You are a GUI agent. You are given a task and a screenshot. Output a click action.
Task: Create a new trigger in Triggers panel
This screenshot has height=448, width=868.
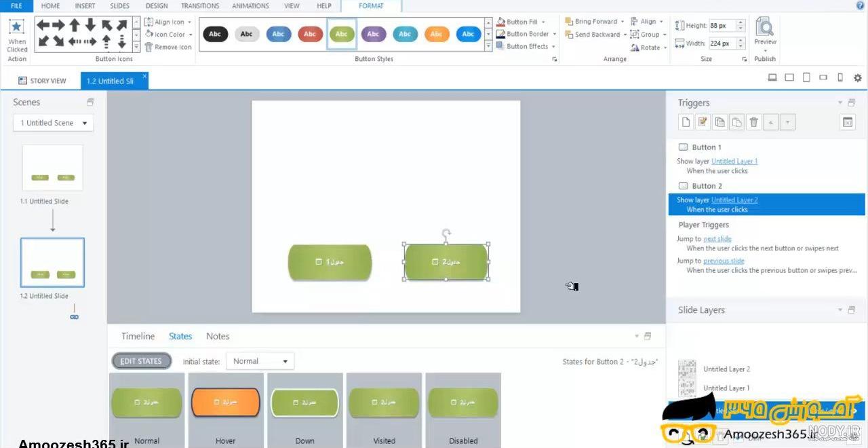coord(686,122)
